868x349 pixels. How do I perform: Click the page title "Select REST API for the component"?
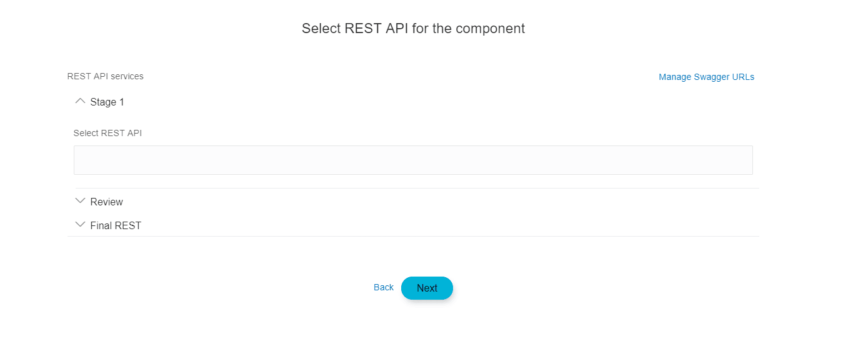point(413,28)
